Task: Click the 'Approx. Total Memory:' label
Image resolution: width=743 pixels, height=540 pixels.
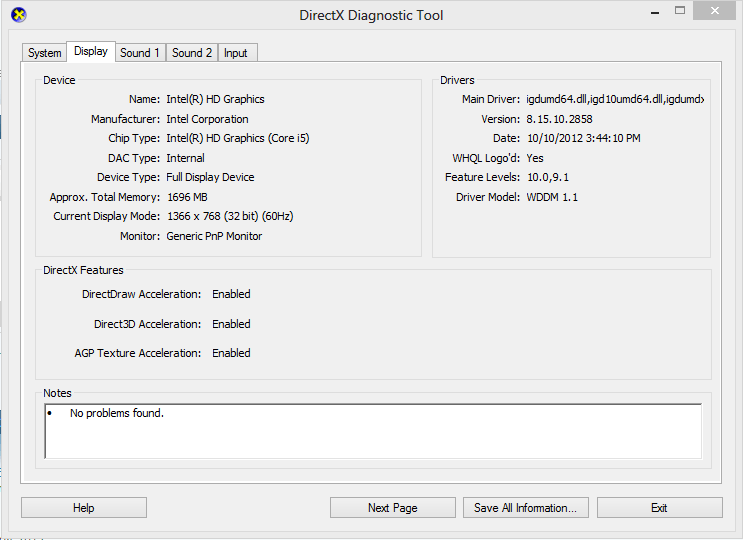Action: [105, 197]
